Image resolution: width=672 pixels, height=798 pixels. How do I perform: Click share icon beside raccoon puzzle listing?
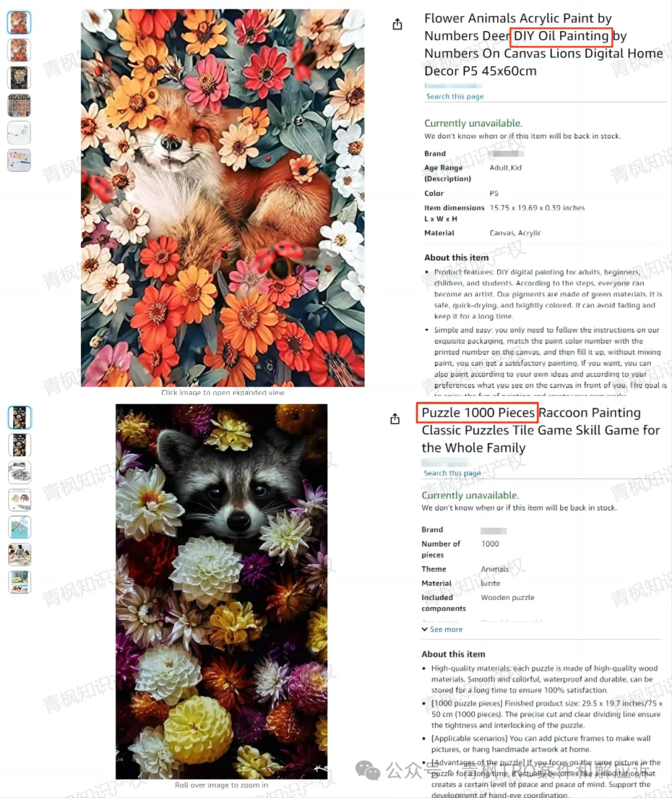[x=395, y=419]
